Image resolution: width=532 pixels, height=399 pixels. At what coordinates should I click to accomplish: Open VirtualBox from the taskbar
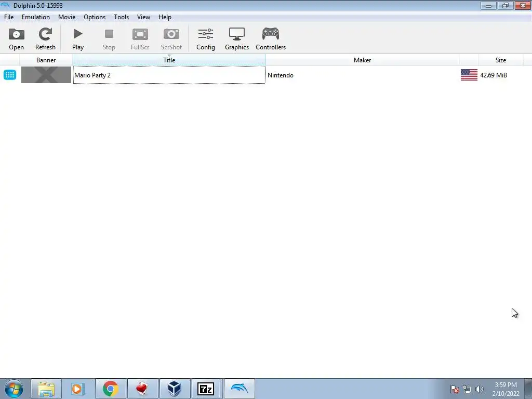(x=175, y=389)
